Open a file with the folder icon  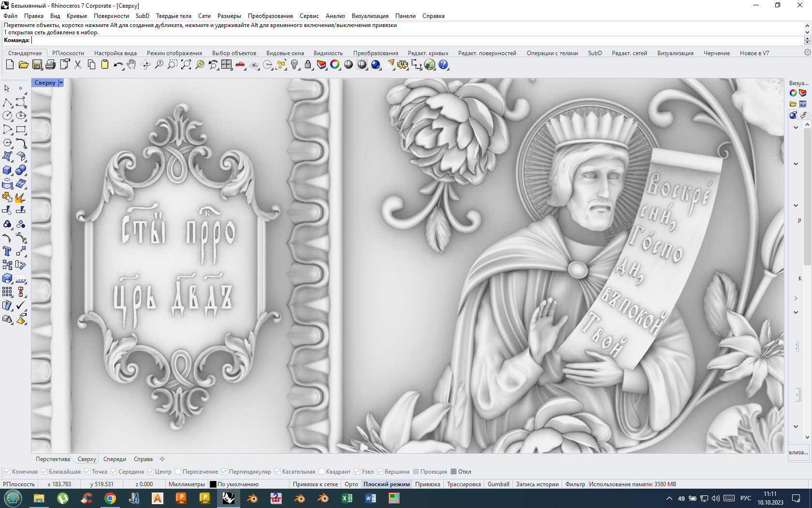pyautogui.click(x=23, y=64)
